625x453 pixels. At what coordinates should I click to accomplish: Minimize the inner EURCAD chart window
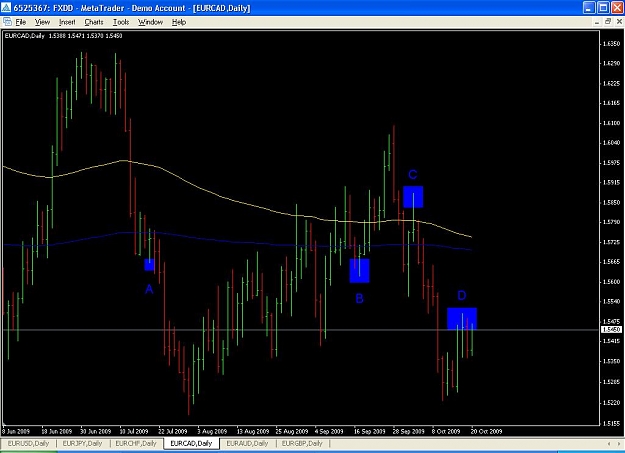(x=597, y=22)
